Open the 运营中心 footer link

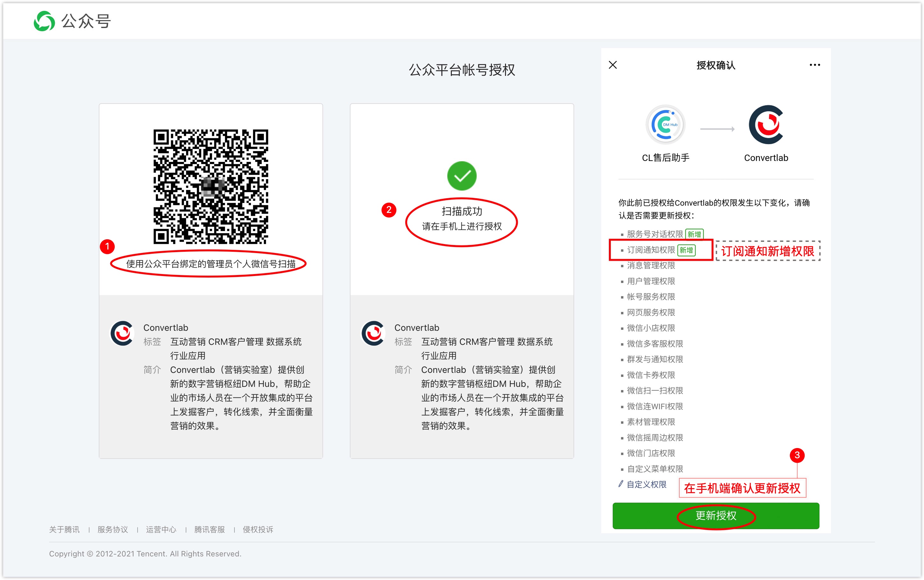pos(161,529)
